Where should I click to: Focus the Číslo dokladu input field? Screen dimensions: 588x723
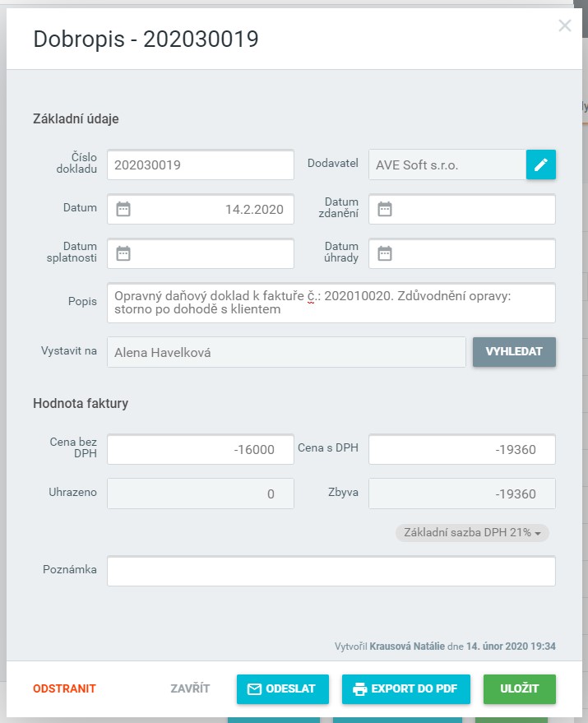click(200, 165)
